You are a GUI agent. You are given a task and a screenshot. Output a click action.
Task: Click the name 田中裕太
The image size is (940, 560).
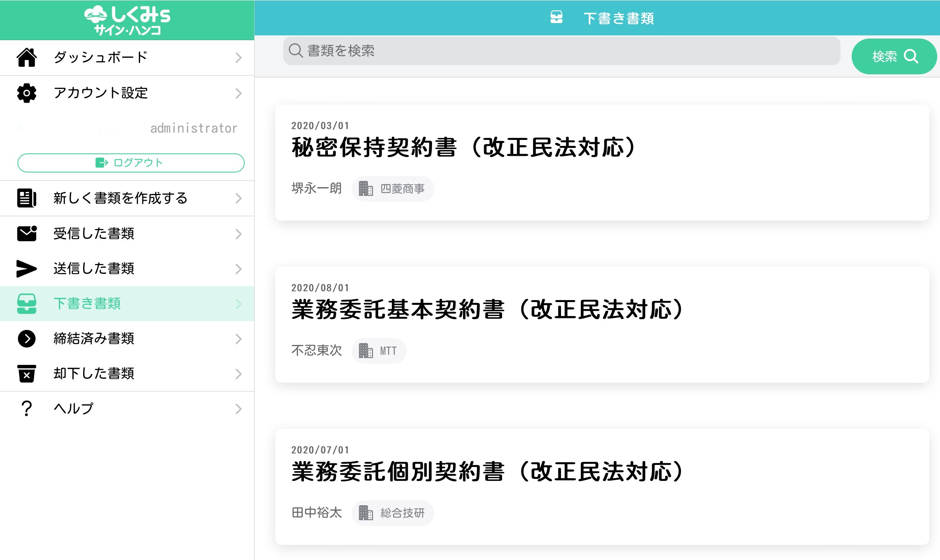point(317,513)
